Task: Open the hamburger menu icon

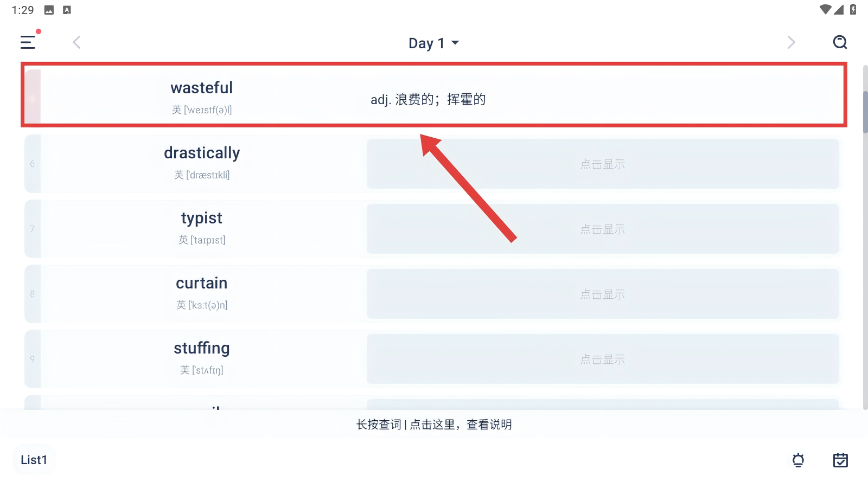Action: [x=28, y=42]
